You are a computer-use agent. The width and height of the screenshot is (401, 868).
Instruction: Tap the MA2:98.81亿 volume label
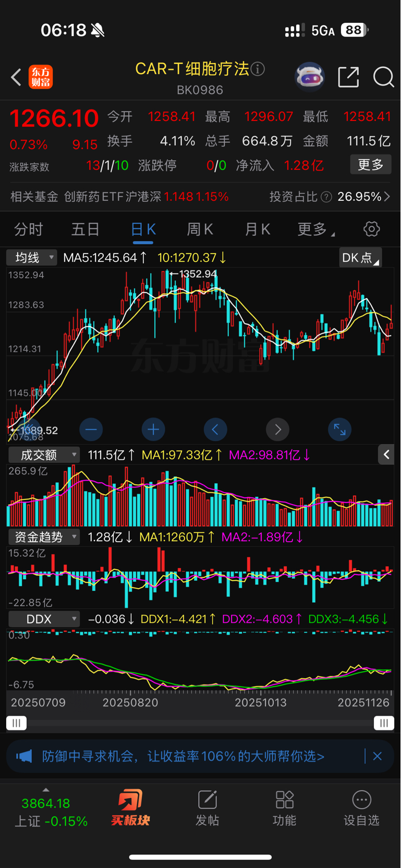tap(270, 455)
